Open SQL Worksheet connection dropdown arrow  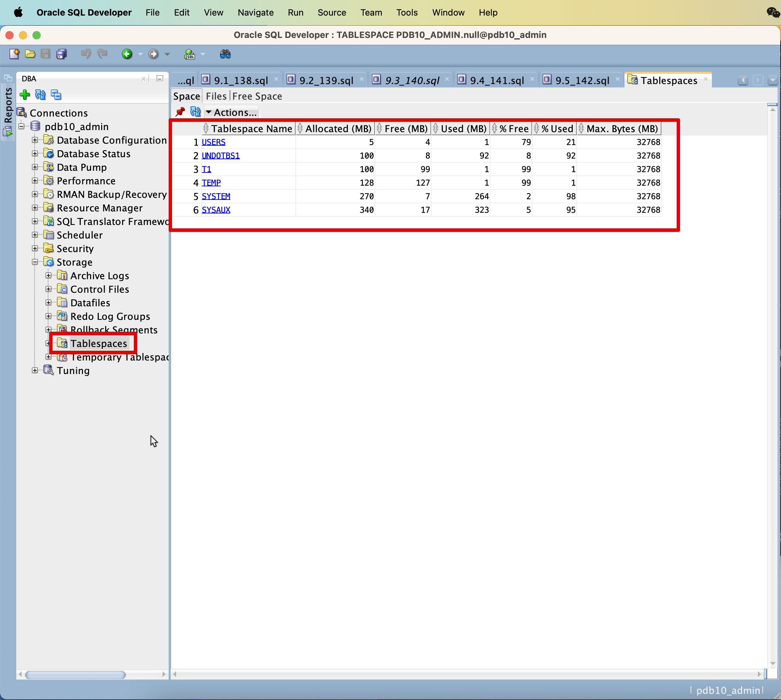click(203, 54)
